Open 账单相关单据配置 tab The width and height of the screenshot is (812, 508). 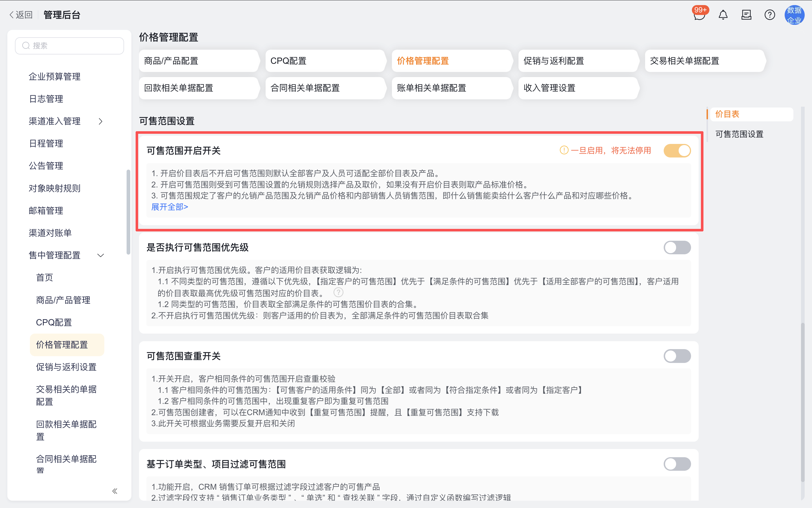(452, 88)
